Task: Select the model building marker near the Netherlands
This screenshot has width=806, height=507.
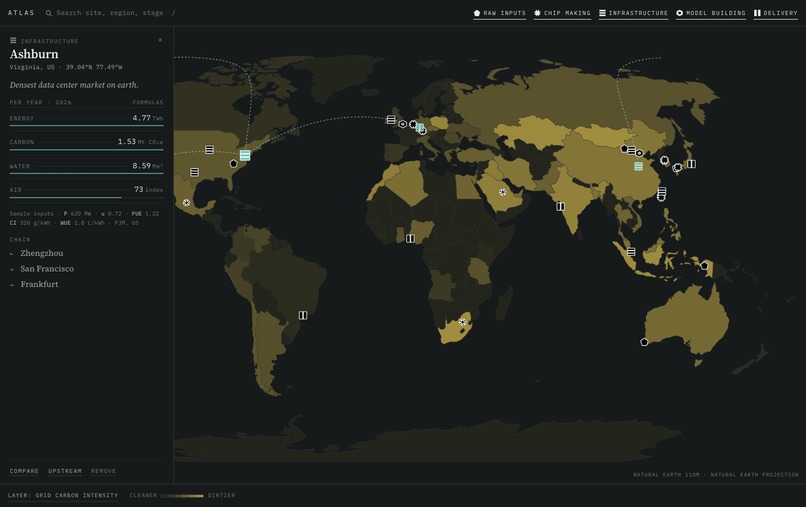Action: [x=402, y=124]
